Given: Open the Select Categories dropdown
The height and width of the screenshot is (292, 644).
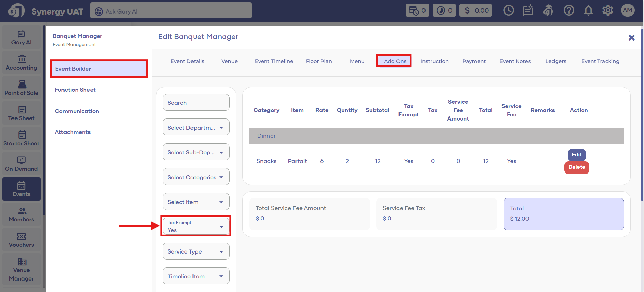Looking at the screenshot, I should (196, 177).
